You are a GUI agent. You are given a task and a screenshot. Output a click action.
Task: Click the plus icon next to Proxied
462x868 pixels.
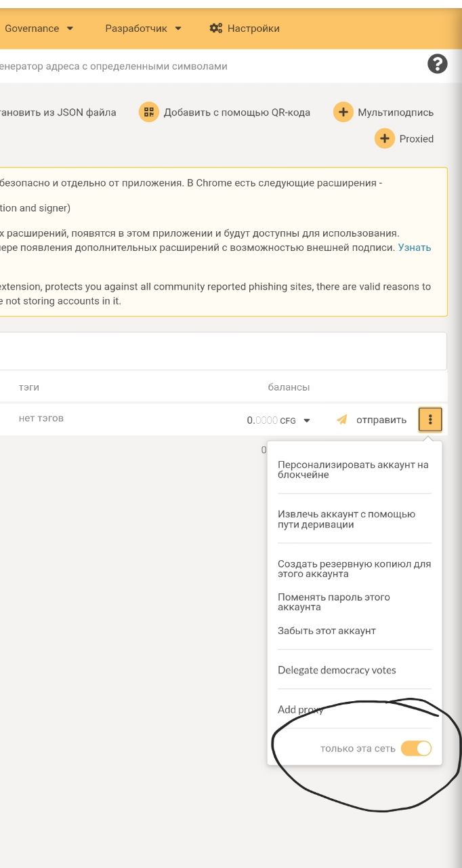(385, 138)
